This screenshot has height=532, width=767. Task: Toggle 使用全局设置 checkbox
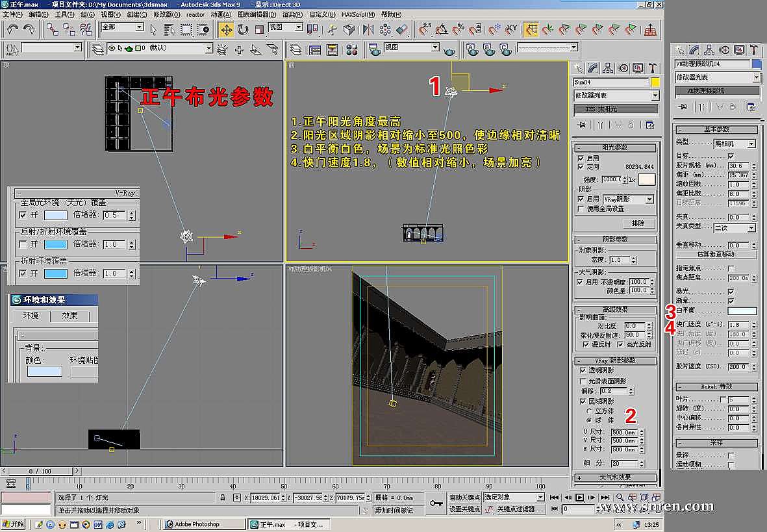(581, 209)
